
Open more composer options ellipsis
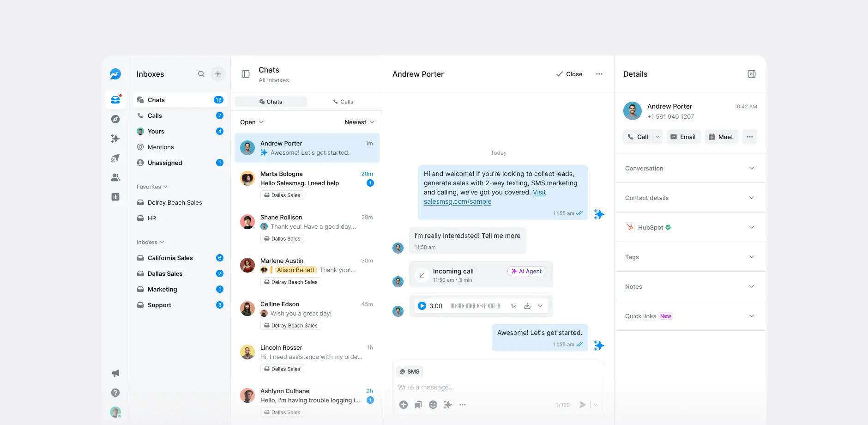coord(463,405)
